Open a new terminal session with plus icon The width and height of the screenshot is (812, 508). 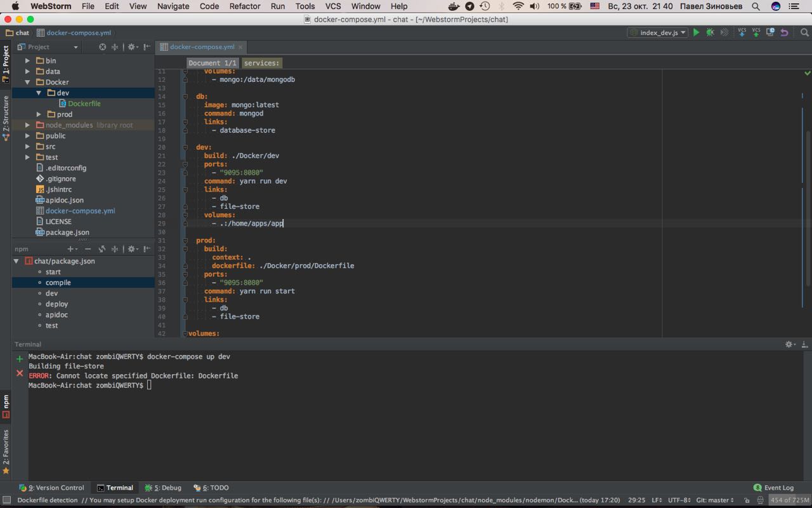(x=20, y=359)
